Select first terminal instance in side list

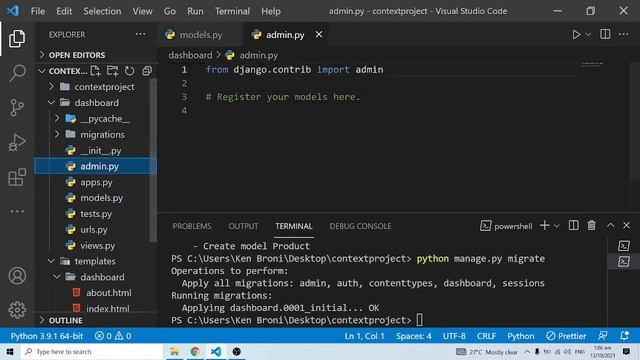click(624, 246)
